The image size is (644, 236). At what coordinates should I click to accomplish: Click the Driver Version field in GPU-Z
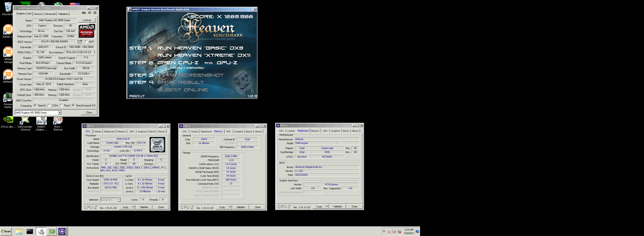(64, 79)
